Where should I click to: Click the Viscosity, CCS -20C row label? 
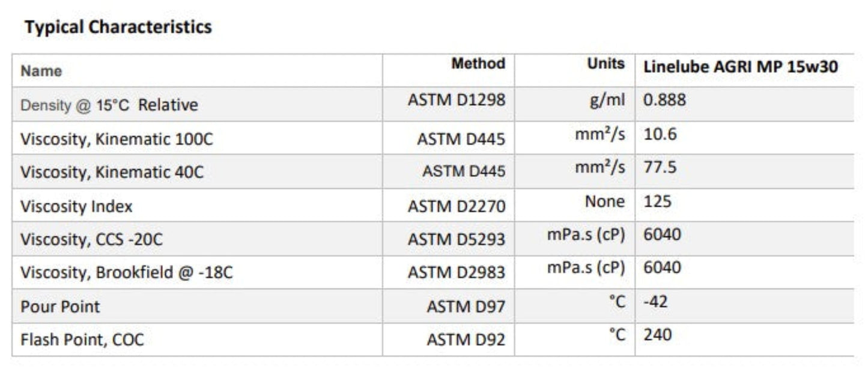[91, 240]
